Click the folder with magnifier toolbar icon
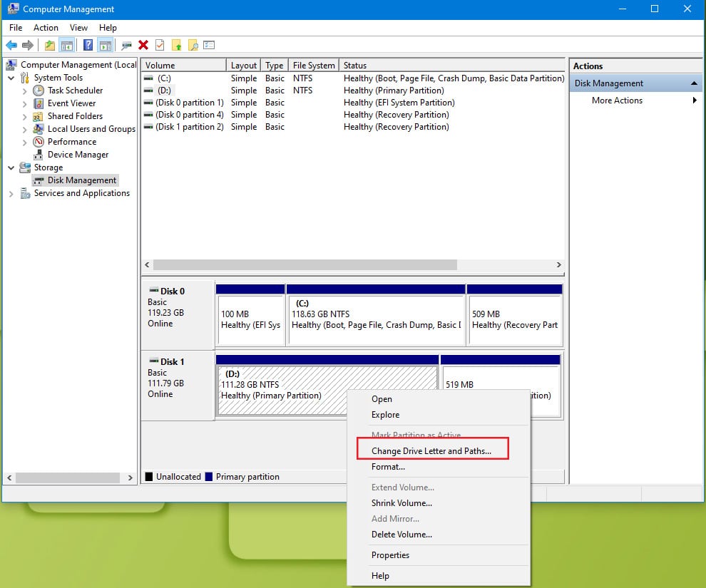 [193, 45]
